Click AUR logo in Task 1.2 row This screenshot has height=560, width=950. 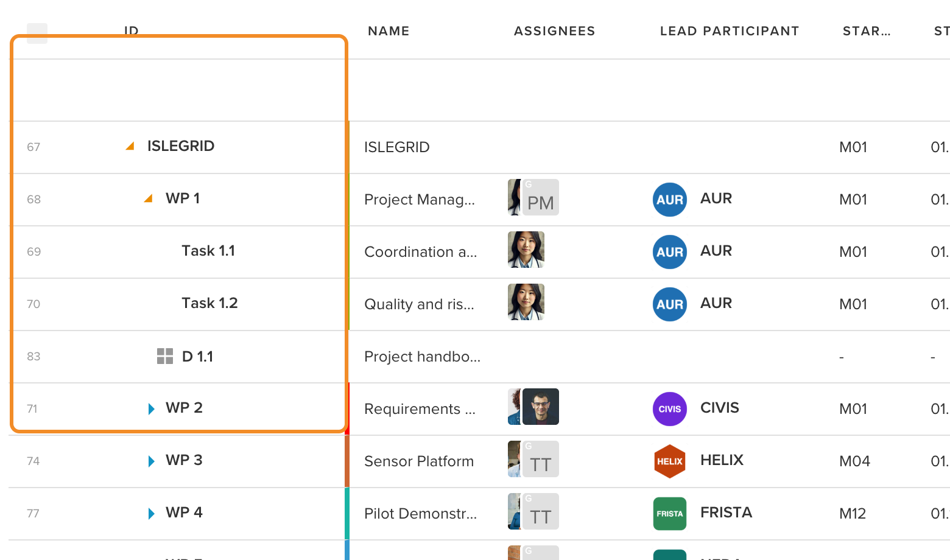[670, 304]
